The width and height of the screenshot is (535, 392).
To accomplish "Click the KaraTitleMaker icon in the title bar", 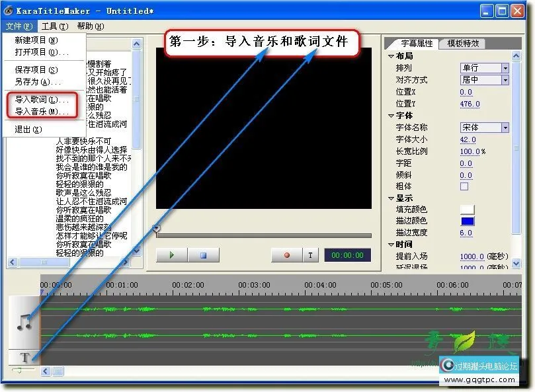I will click(x=7, y=10).
